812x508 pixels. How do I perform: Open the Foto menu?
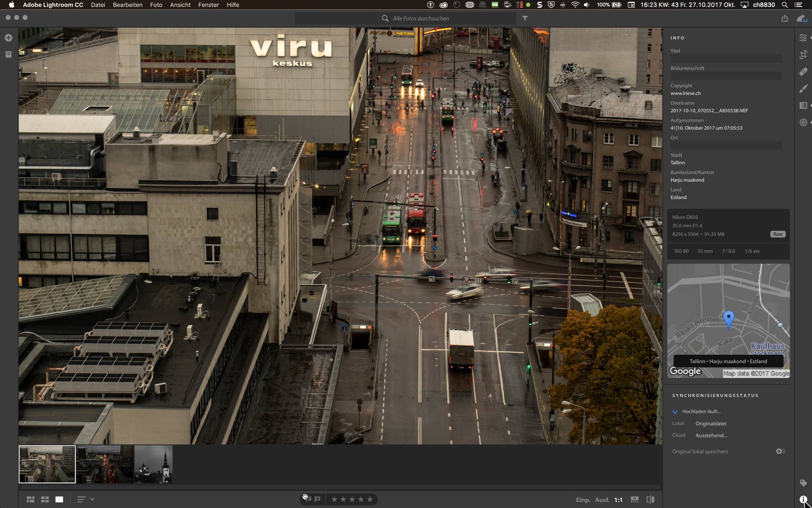click(156, 5)
